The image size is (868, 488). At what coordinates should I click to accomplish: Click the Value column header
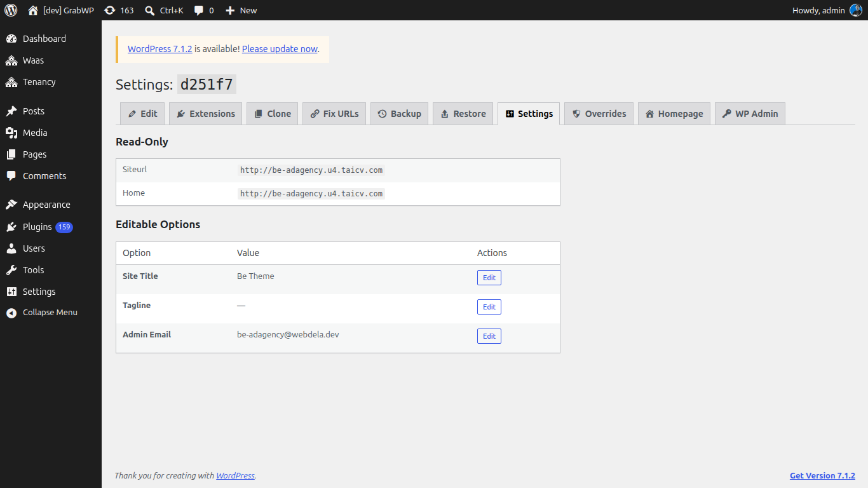pos(248,253)
